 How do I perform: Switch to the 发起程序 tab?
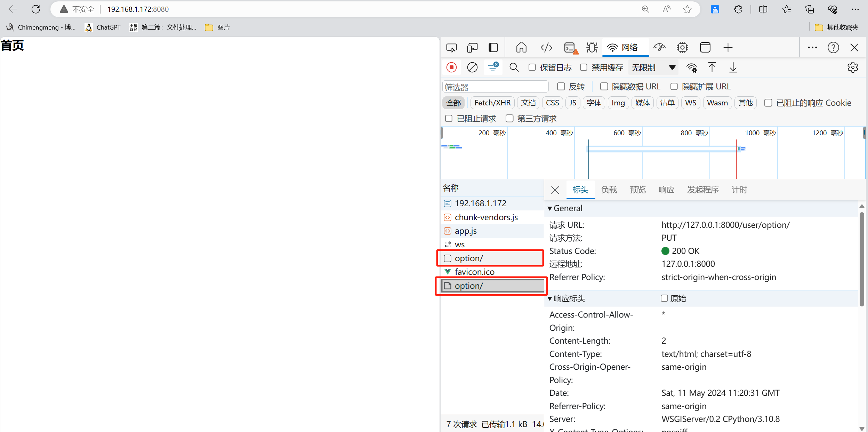point(703,190)
